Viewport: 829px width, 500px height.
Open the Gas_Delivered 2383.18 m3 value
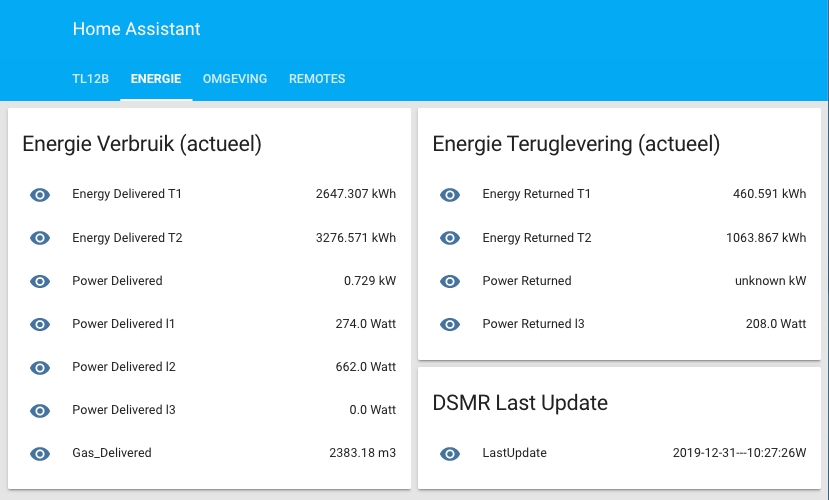[x=362, y=453]
